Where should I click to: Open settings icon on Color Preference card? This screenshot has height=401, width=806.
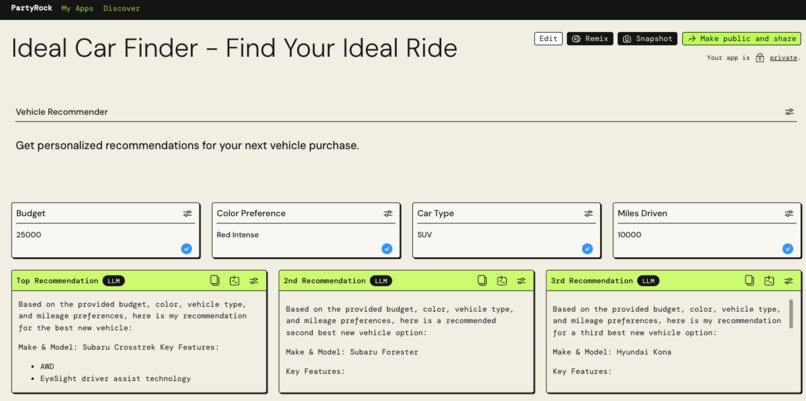[388, 213]
